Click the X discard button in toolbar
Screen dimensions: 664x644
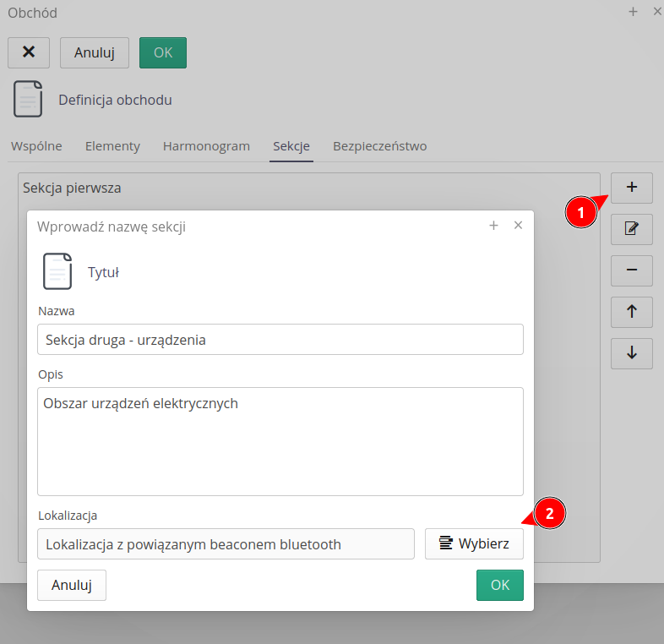click(x=29, y=52)
